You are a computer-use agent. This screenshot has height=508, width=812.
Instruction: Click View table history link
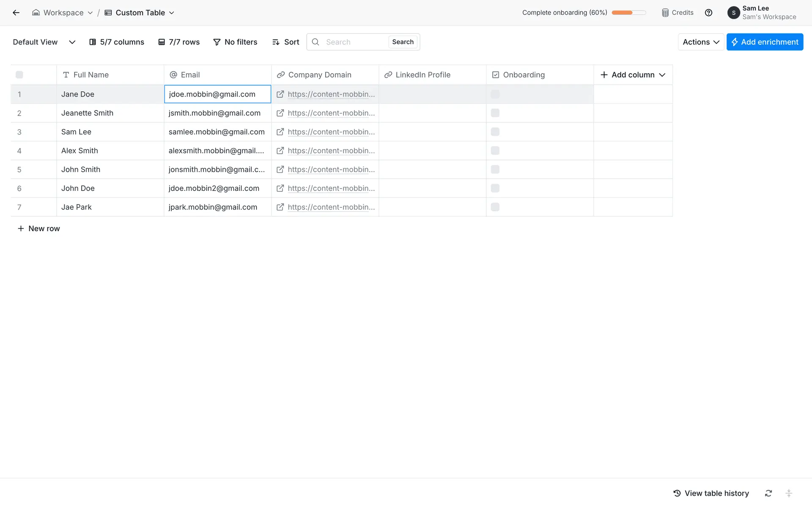(711, 493)
